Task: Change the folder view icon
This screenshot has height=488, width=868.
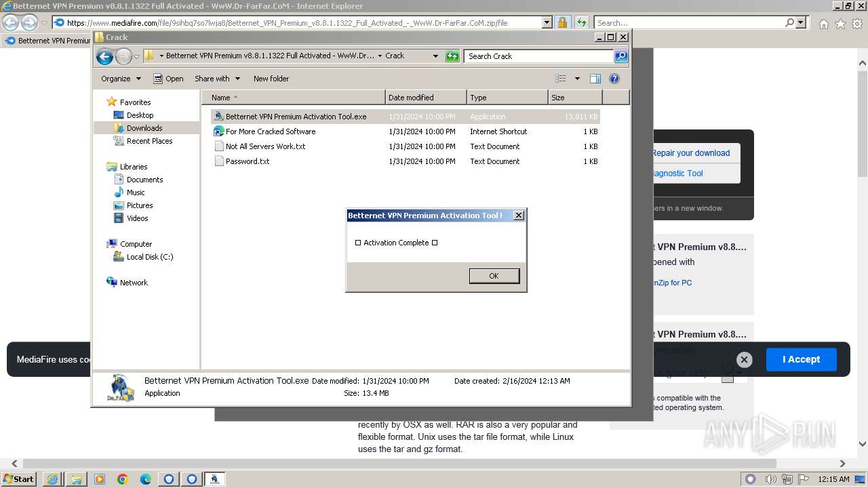Action: [561, 79]
